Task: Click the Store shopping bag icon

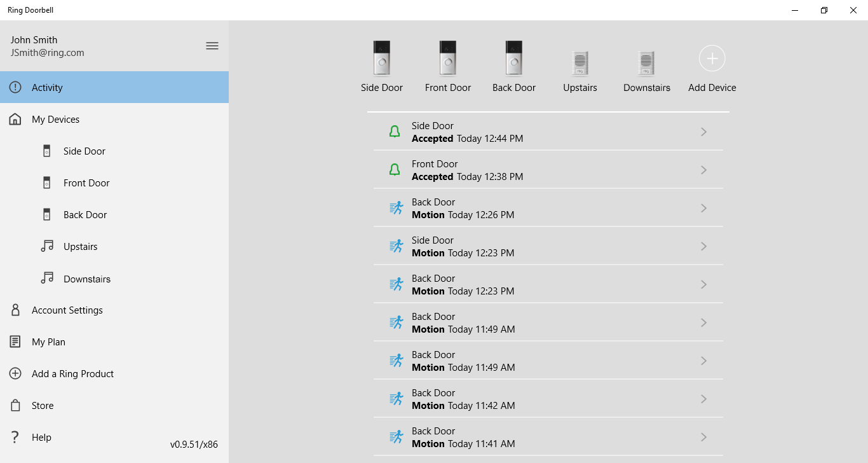Action: [x=15, y=405]
